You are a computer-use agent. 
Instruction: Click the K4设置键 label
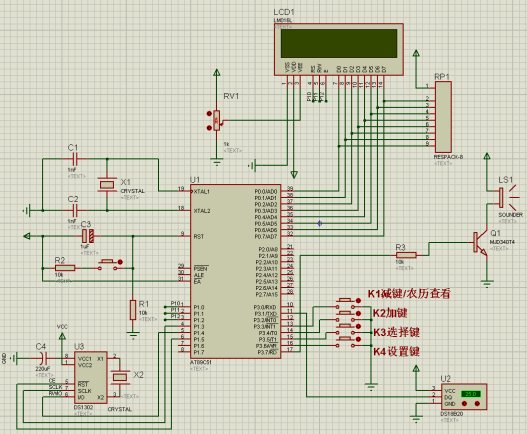click(397, 352)
